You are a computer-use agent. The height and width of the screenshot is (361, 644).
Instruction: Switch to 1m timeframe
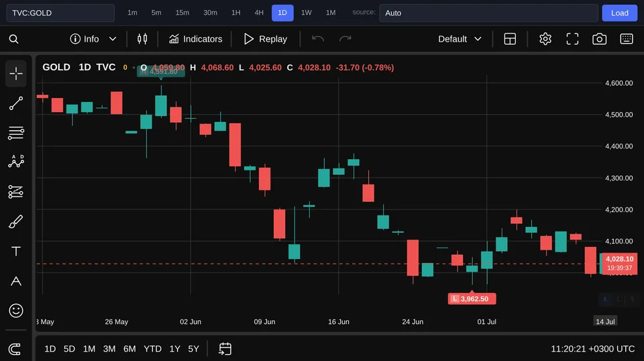[x=132, y=13]
